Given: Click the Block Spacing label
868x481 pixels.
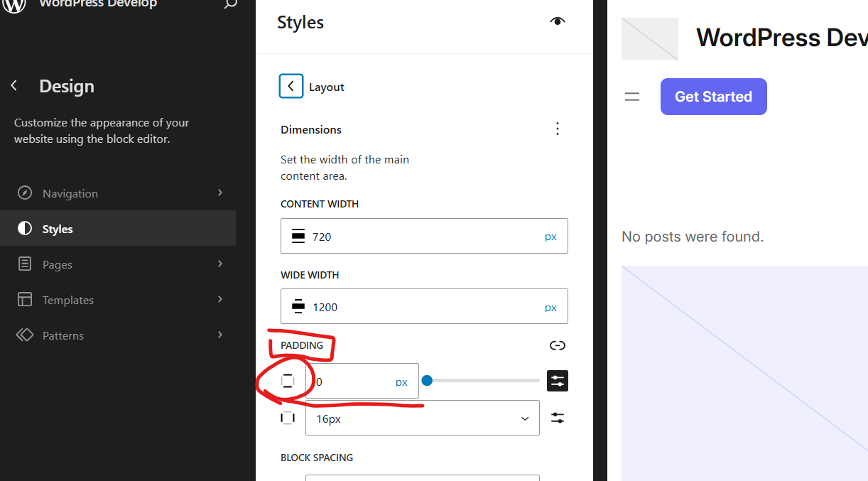Looking at the screenshot, I should point(317,458).
